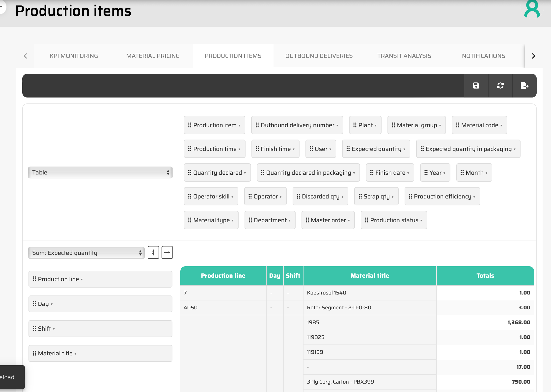Open Sum: Expected quantity aggregator dropdown

click(x=86, y=253)
